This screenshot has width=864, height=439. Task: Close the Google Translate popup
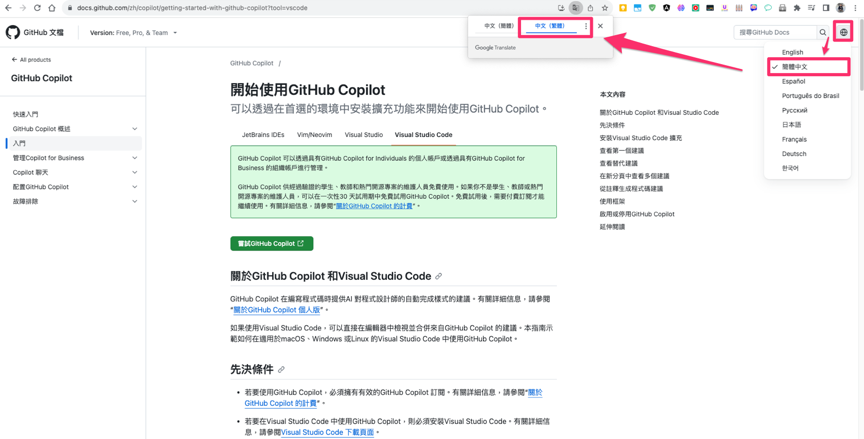[600, 26]
